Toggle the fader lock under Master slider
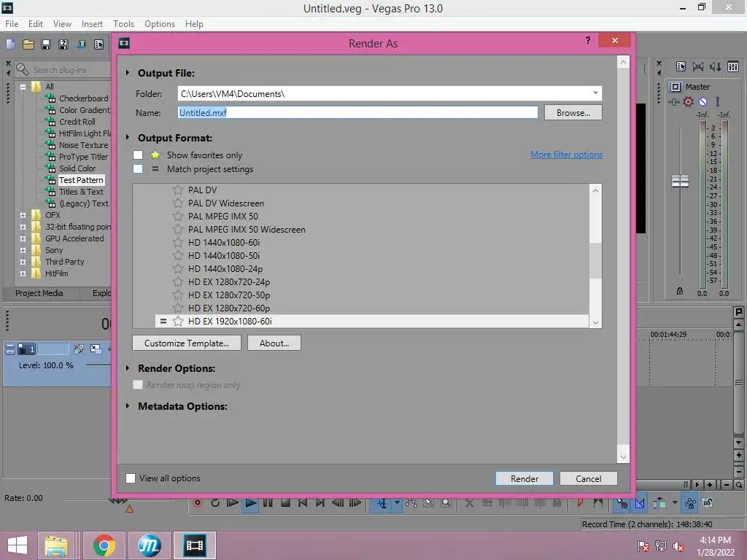The height and width of the screenshot is (560, 747). pos(680,291)
